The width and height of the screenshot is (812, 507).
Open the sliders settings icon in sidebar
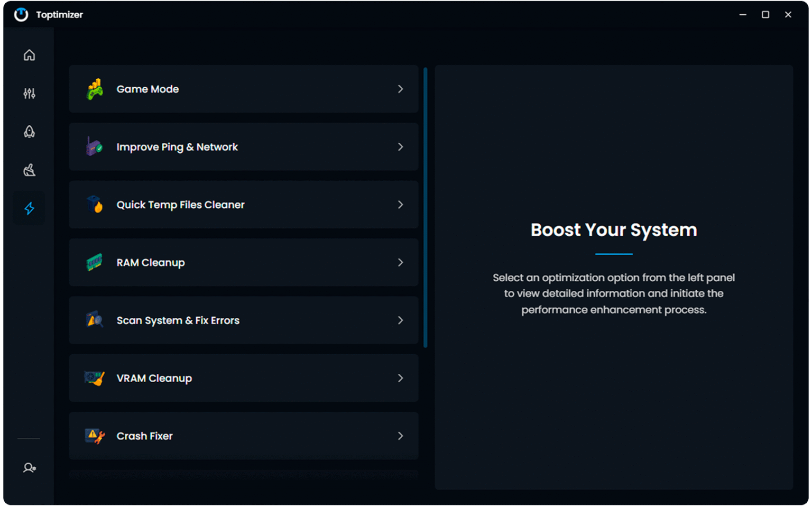(29, 94)
